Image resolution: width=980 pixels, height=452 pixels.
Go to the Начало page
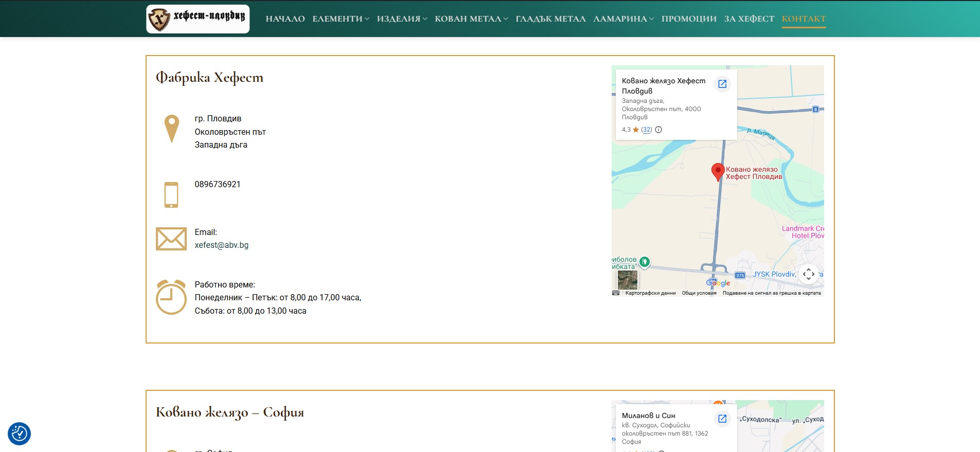pyautogui.click(x=285, y=19)
